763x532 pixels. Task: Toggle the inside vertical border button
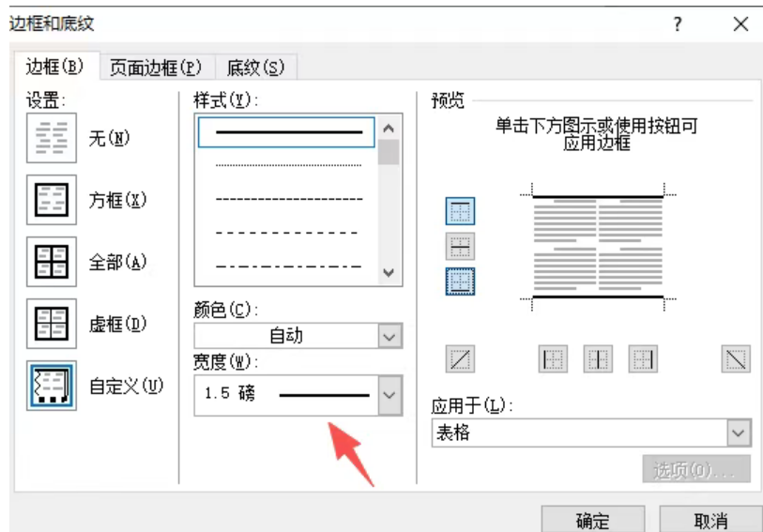598,359
